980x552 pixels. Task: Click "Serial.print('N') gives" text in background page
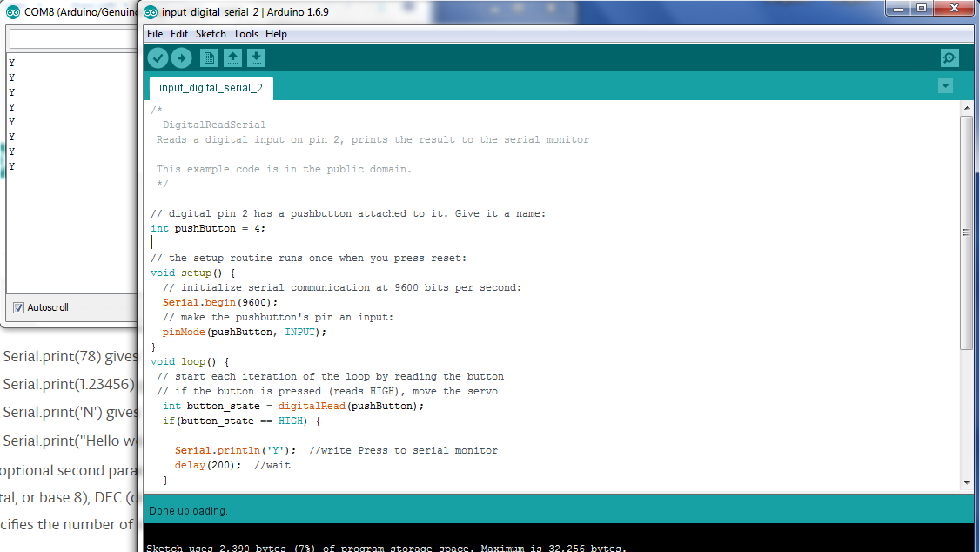(x=70, y=412)
